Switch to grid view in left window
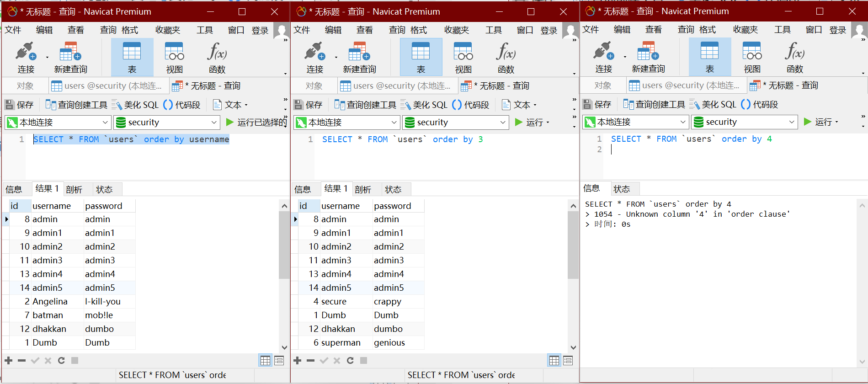The image size is (868, 384). coord(265,361)
